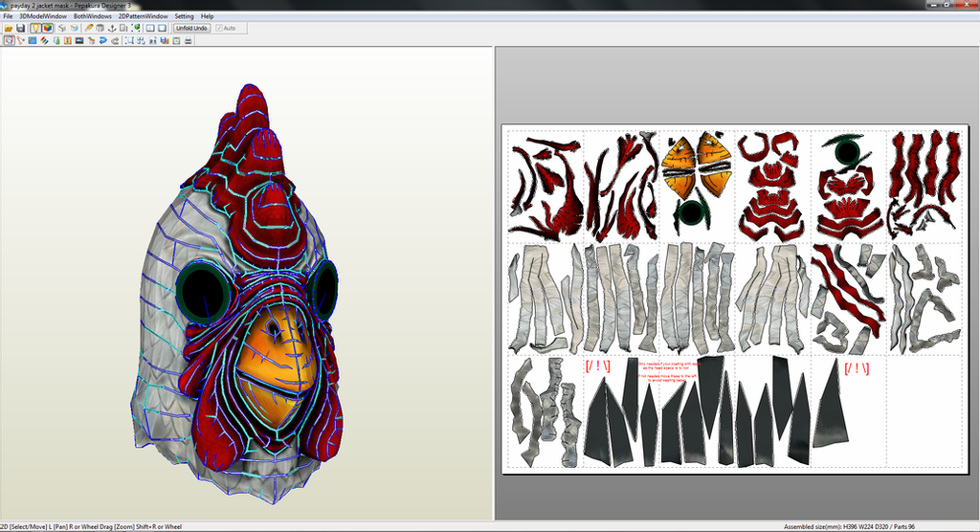This screenshot has width=980, height=532.
Task: Minimize the Pepakura Designer window
Action: 934,5
